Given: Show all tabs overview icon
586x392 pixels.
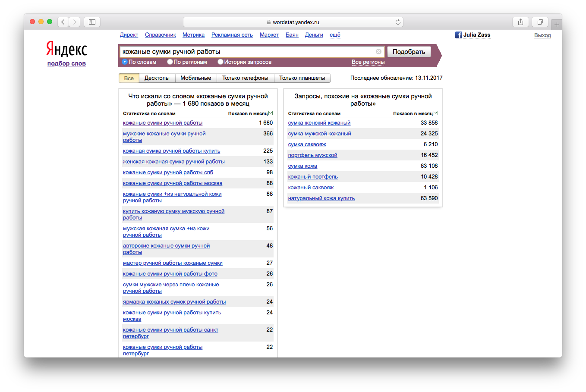Looking at the screenshot, I should tap(540, 22).
